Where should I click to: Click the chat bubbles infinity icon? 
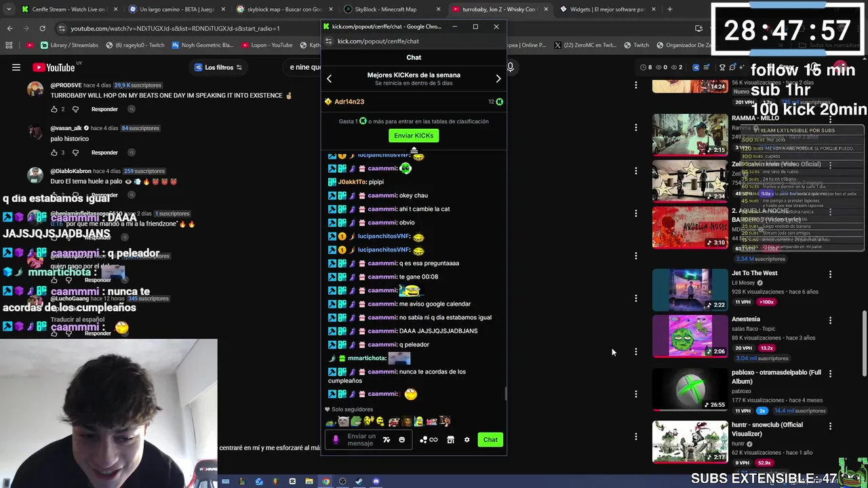pyautogui.click(x=429, y=440)
